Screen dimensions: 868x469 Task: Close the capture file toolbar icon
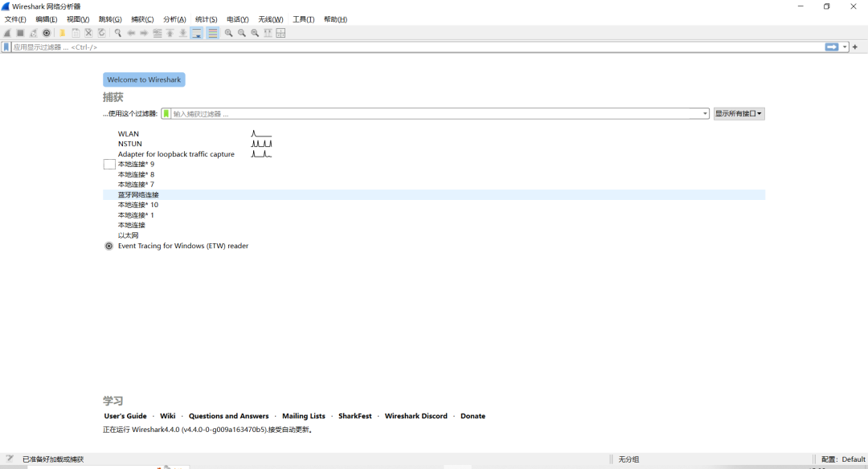[x=88, y=33]
